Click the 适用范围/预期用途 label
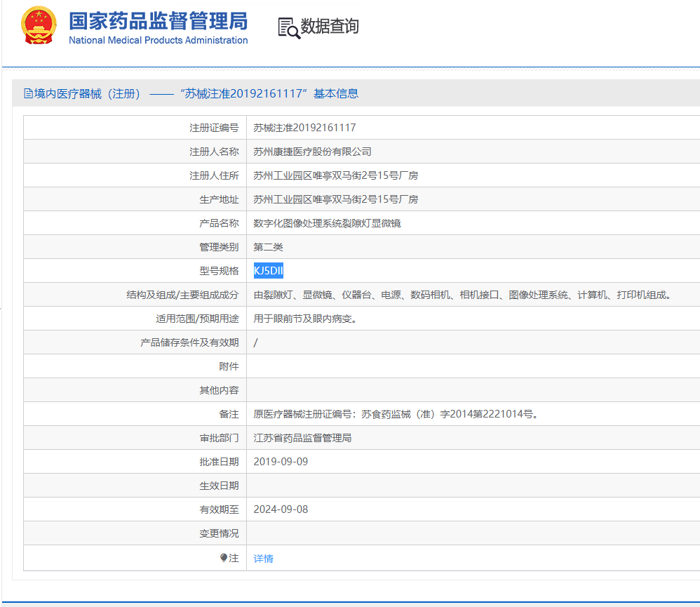 197,319
